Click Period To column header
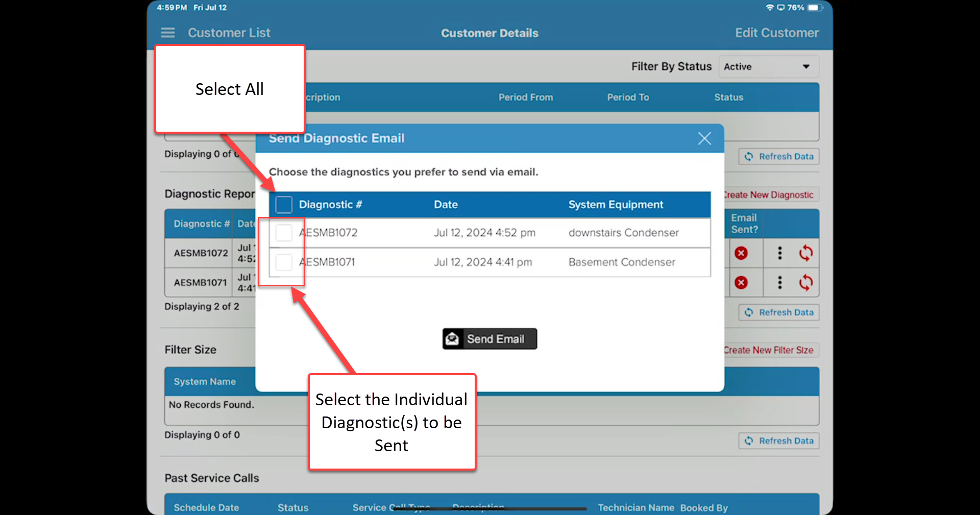 (x=628, y=97)
